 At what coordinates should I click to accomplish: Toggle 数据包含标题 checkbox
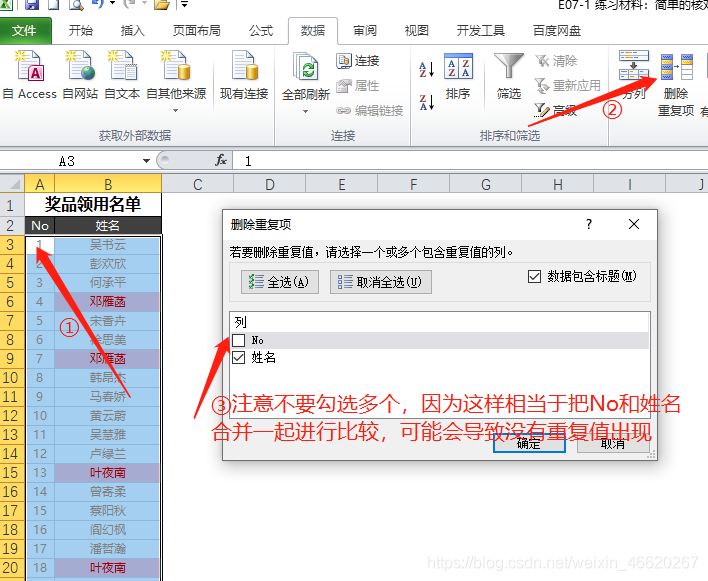point(534,276)
